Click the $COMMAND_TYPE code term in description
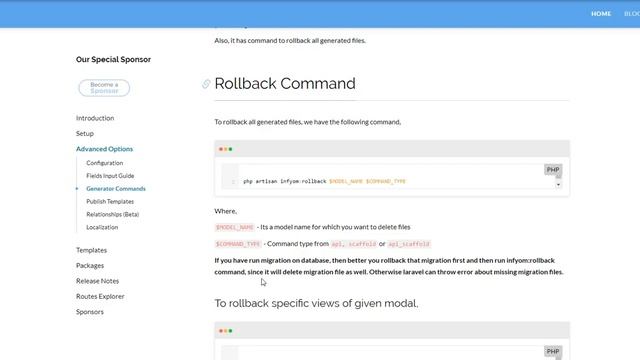Image resolution: width=640 pixels, height=360 pixels. coord(238,244)
